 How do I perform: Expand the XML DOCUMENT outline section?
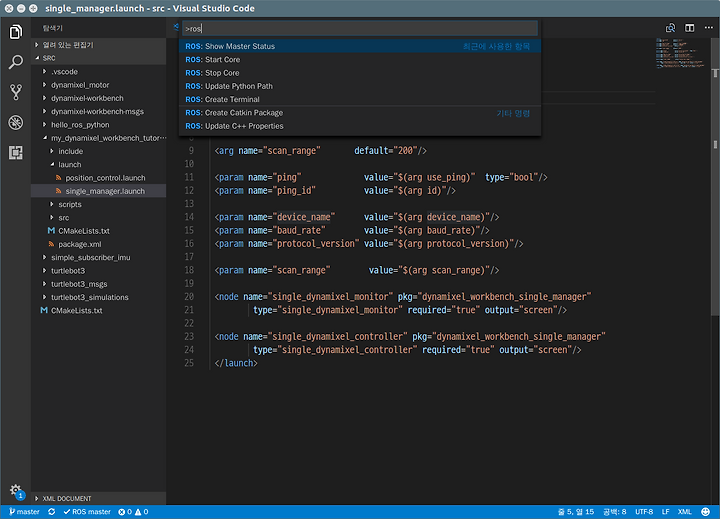[98, 498]
